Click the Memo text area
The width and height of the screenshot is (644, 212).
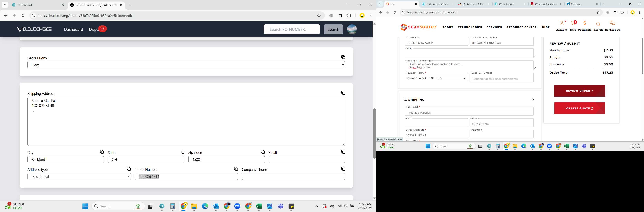tap(469, 53)
